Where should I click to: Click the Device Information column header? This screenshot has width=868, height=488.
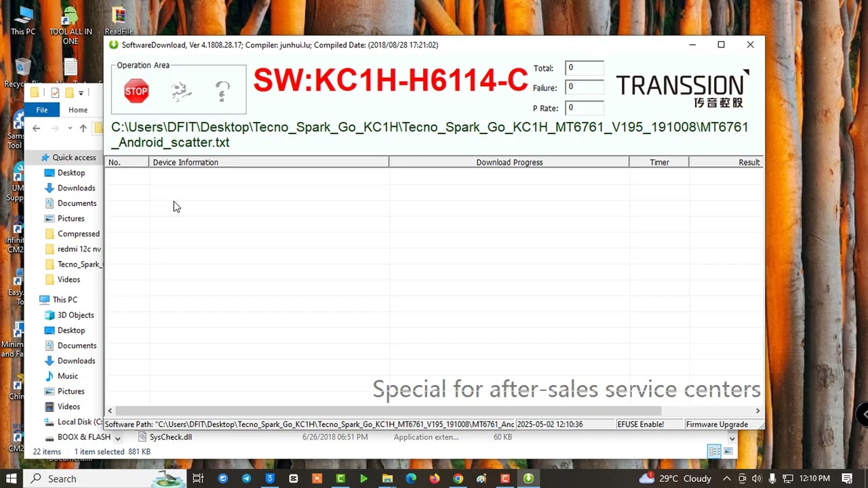[269, 162]
